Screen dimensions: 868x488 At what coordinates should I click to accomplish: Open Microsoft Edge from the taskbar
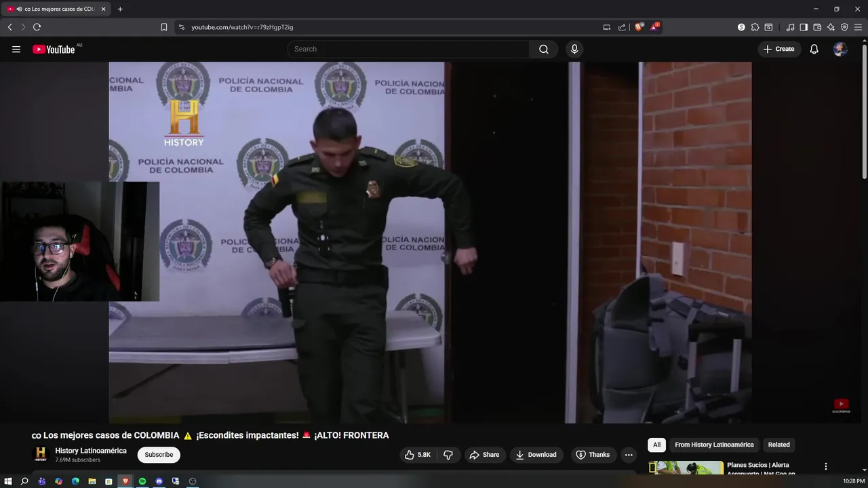[75, 481]
